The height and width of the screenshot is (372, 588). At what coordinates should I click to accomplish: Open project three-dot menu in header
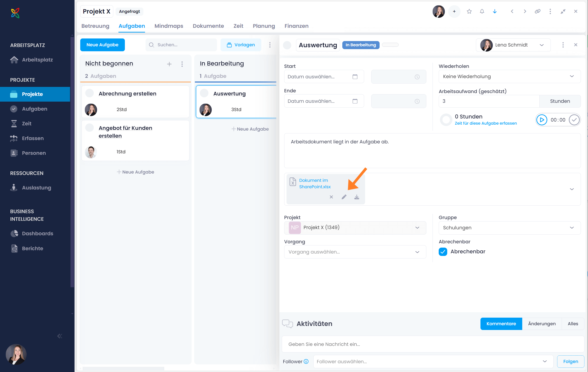550,11
